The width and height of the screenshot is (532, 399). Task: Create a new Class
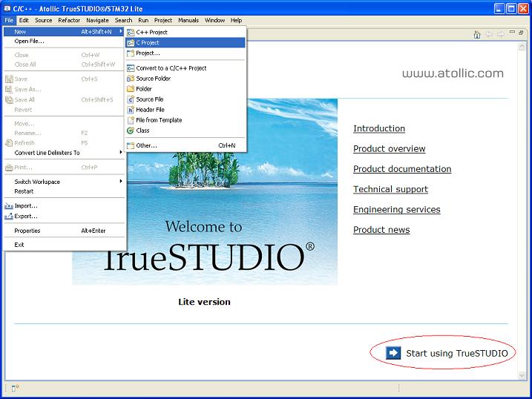click(185, 131)
